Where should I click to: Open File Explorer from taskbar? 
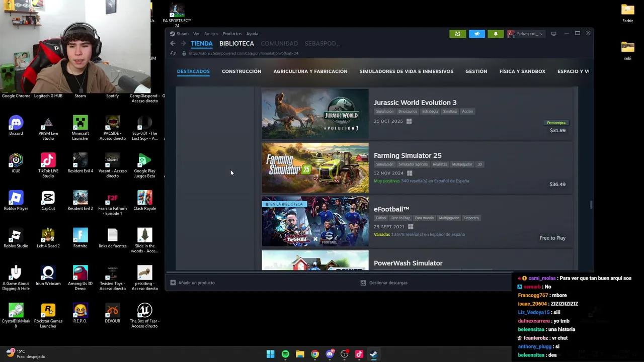[x=300, y=354]
